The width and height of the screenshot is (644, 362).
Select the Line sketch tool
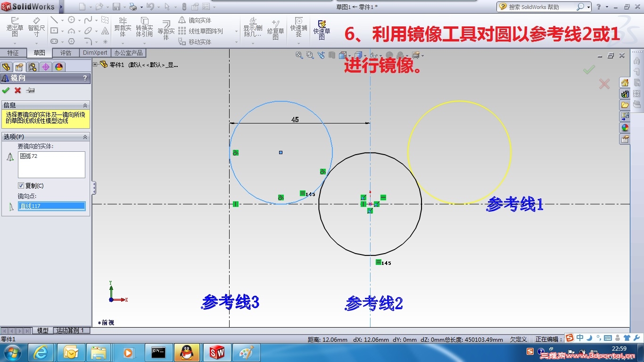pyautogui.click(x=54, y=20)
